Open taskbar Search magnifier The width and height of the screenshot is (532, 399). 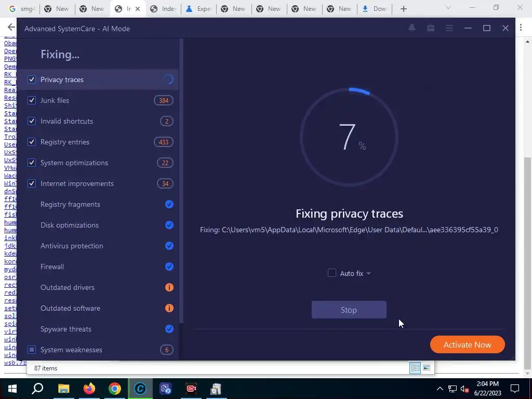tap(37, 389)
